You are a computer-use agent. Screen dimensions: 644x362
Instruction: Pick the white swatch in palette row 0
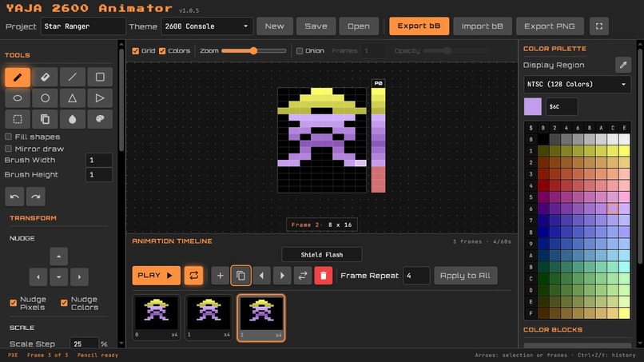pyautogui.click(x=624, y=139)
